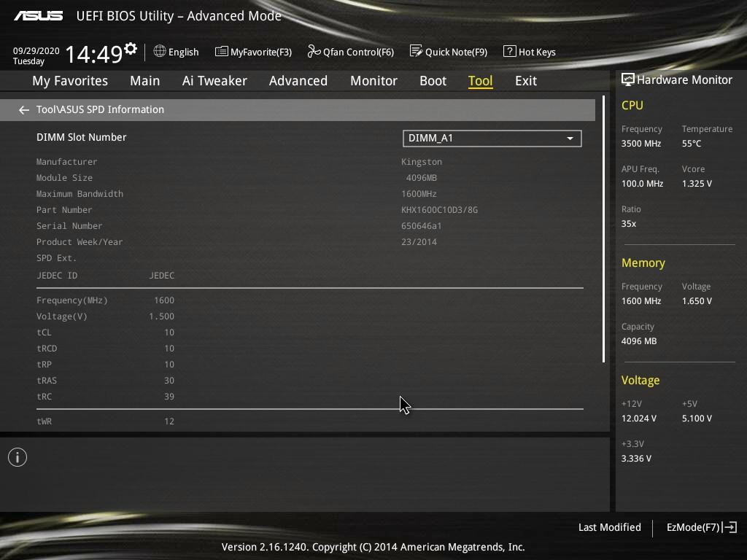Image resolution: width=747 pixels, height=560 pixels.
Task: Click the tRAS value 30
Action: 169,381
